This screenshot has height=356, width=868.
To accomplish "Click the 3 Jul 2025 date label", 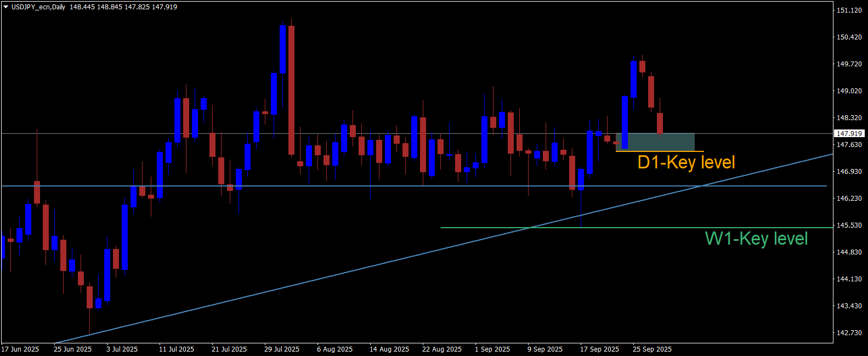I will [122, 349].
